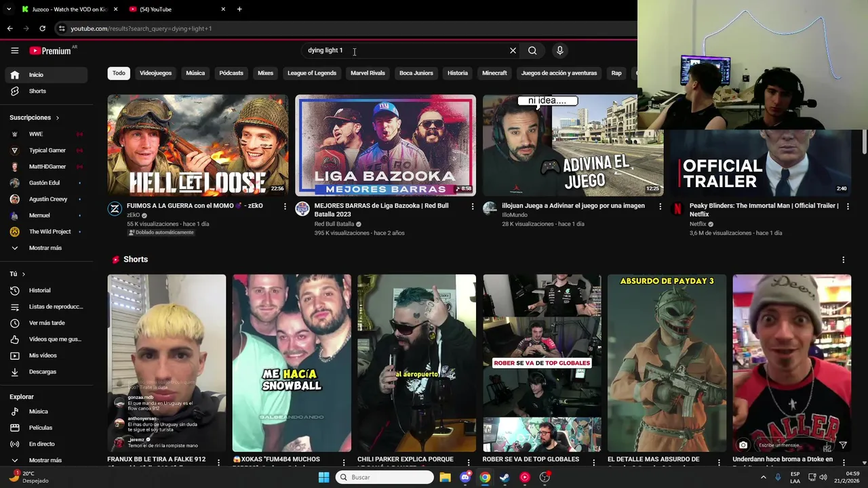Open Películas under Explorar

[x=46, y=428]
